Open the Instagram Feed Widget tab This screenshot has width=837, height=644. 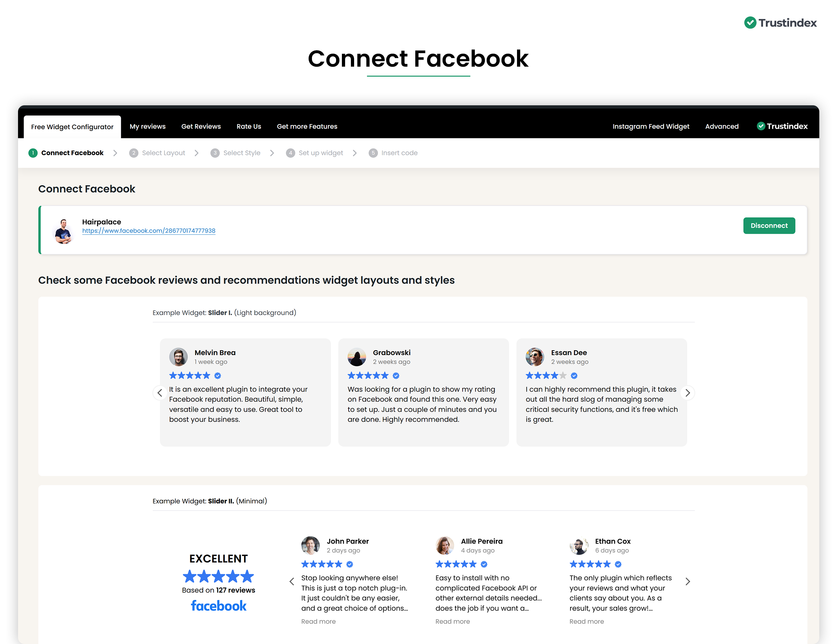pyautogui.click(x=651, y=127)
